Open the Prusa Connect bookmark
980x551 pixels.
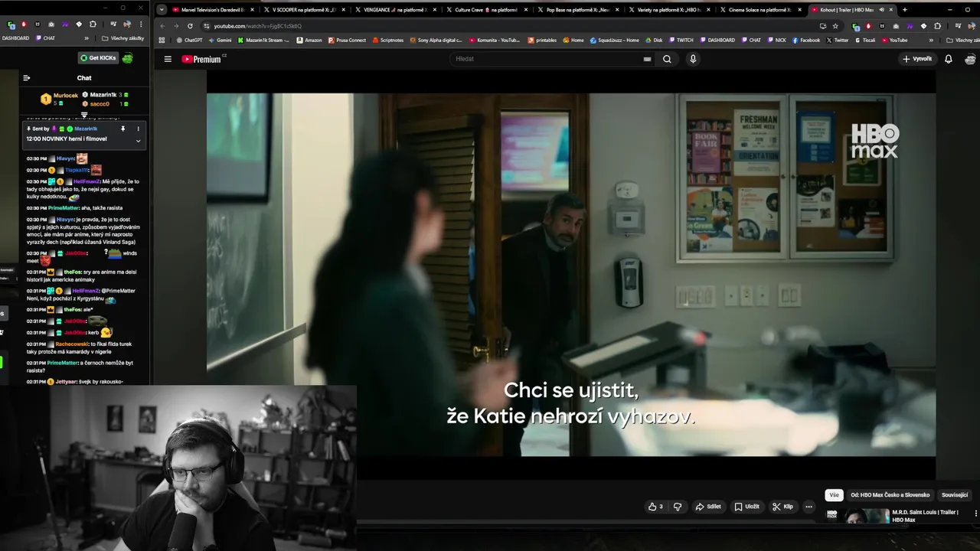[347, 40]
